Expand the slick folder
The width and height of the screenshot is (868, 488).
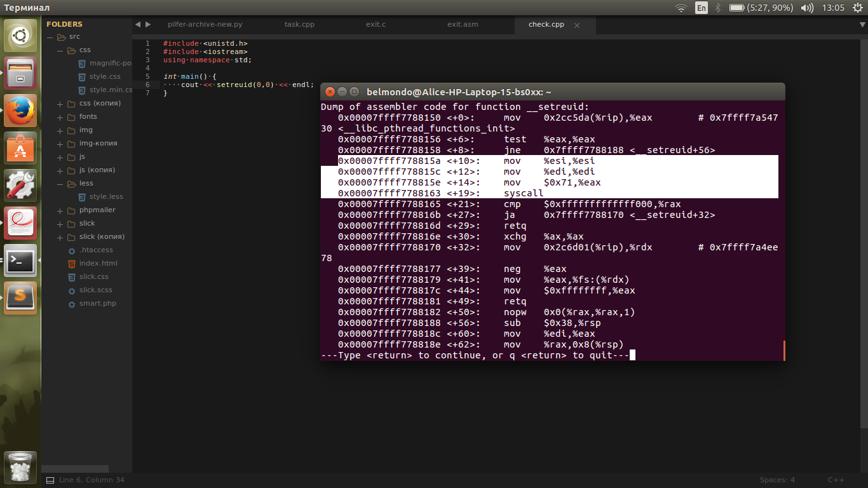click(60, 224)
